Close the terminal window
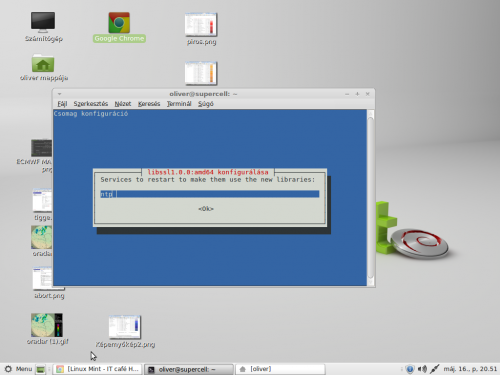Screen dimensions: 500x375 368,94
